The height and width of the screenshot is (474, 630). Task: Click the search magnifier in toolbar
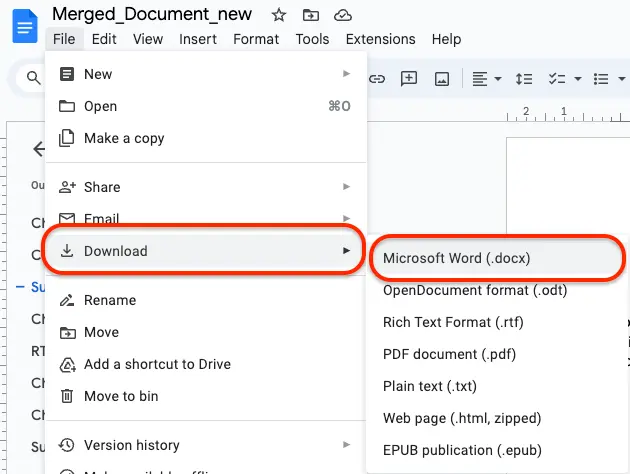tap(34, 78)
